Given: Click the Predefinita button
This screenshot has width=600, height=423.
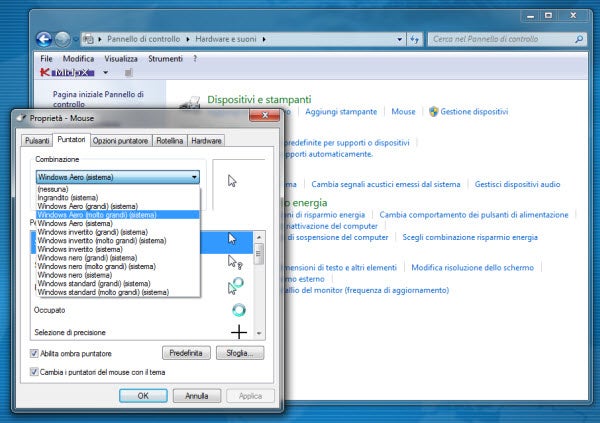Looking at the screenshot, I should tap(186, 353).
